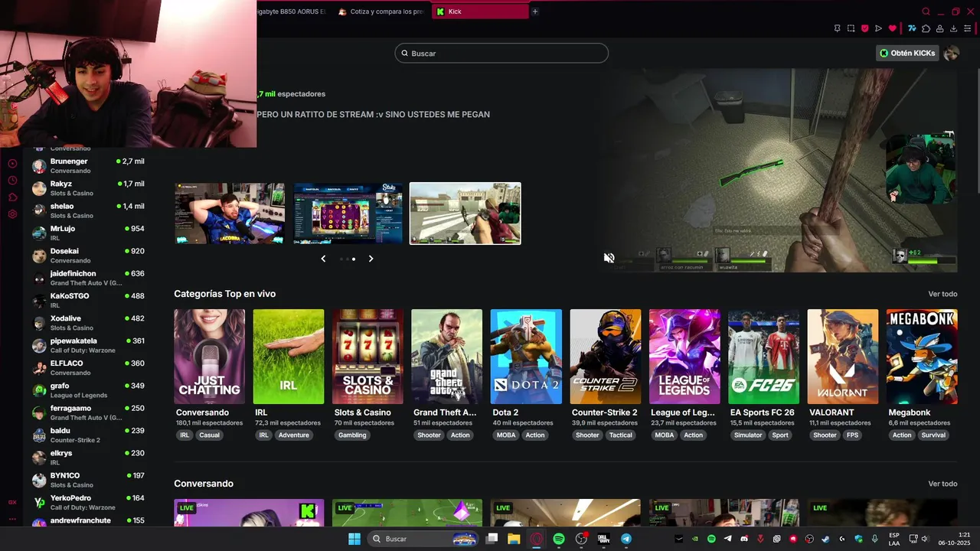Screen dimensions: 980x551
Task: Click the microphone icon in system tray
Action: (x=874, y=539)
